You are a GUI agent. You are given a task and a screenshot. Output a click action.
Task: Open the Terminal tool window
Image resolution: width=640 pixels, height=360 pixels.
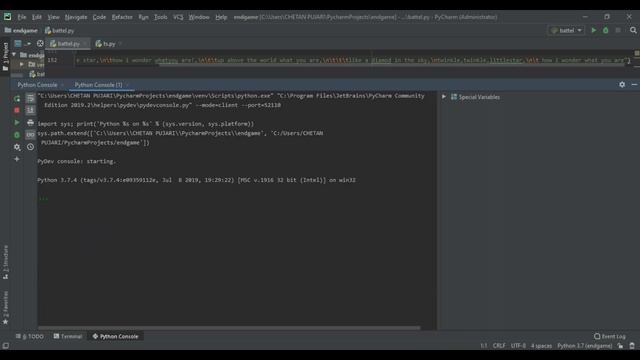point(68,336)
